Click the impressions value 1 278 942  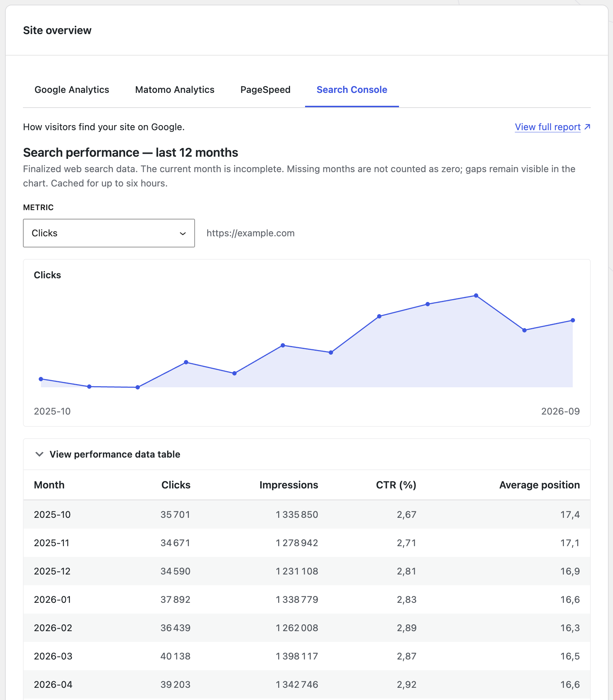tap(297, 543)
